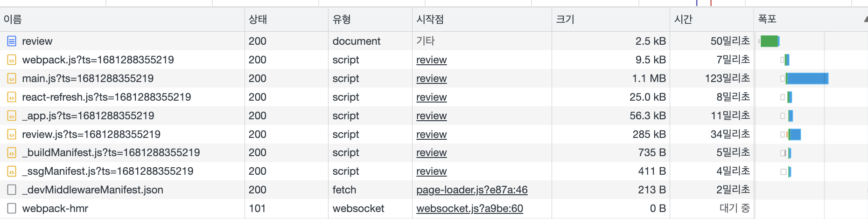Select the react-refresh.js?ts=1681288355219 request
Screen dimensions: 868x219
106,97
